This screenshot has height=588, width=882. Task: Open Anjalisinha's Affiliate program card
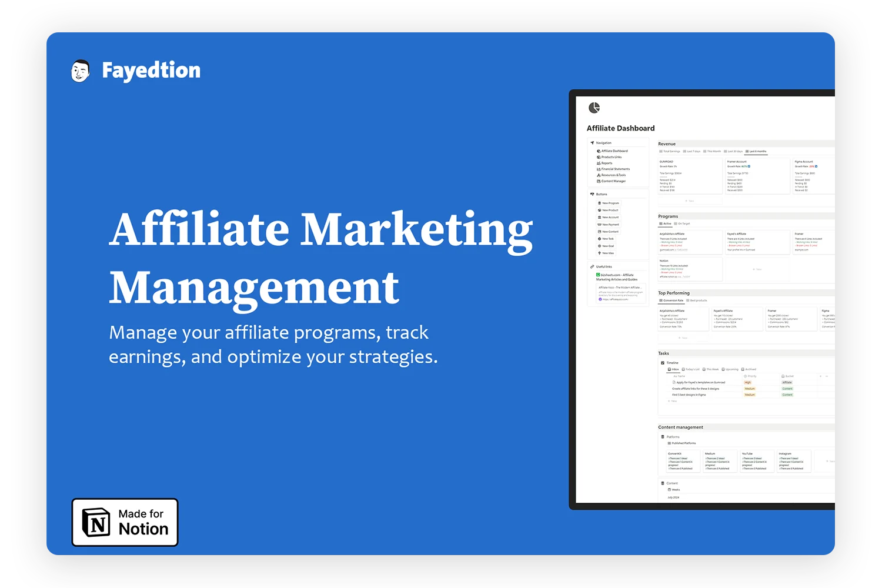[690, 242]
